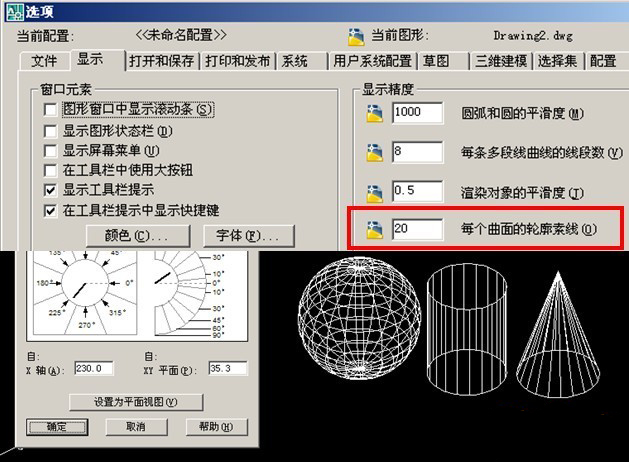629x462 pixels.
Task: Click the contour lines field showing 20
Action: tap(417, 230)
